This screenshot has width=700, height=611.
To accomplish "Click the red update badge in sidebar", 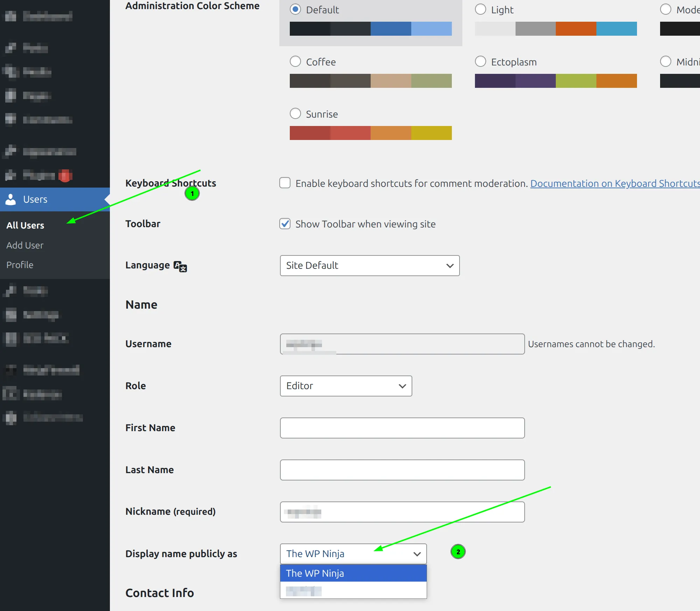I will pos(65,175).
